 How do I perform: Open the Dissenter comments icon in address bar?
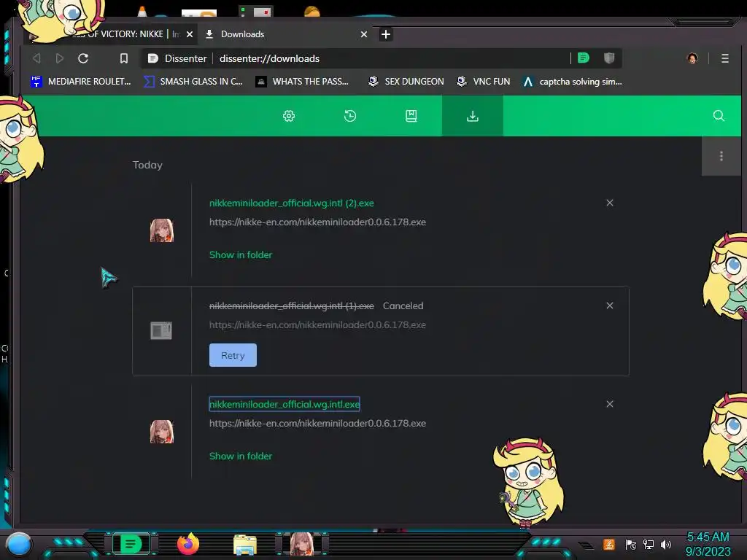tap(583, 58)
